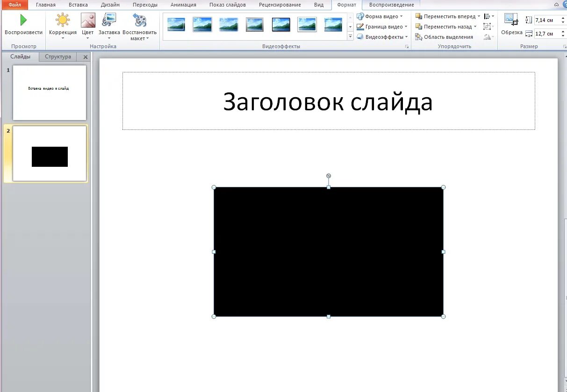Open the Переместить назад dropdown arrow
Image resolution: width=567 pixels, height=392 pixels.
475,27
